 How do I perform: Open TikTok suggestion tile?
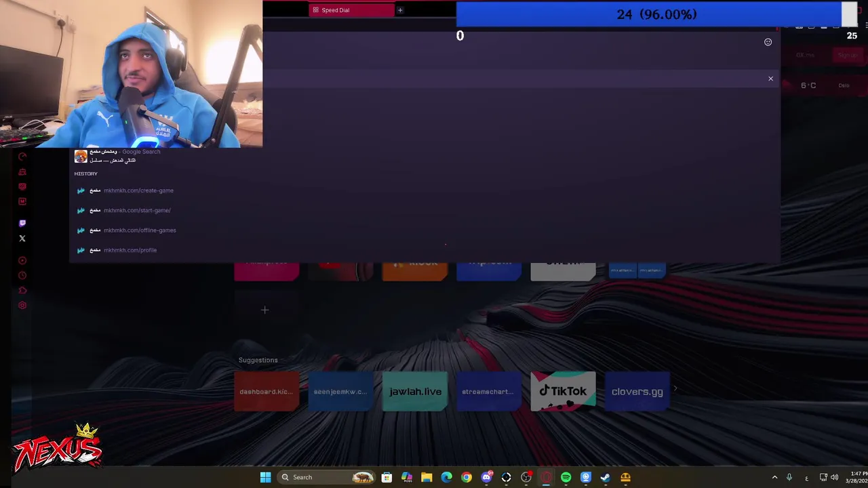click(563, 392)
